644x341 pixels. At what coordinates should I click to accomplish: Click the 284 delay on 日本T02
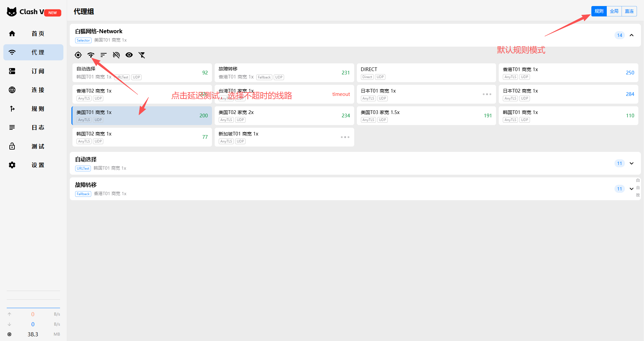(x=630, y=94)
